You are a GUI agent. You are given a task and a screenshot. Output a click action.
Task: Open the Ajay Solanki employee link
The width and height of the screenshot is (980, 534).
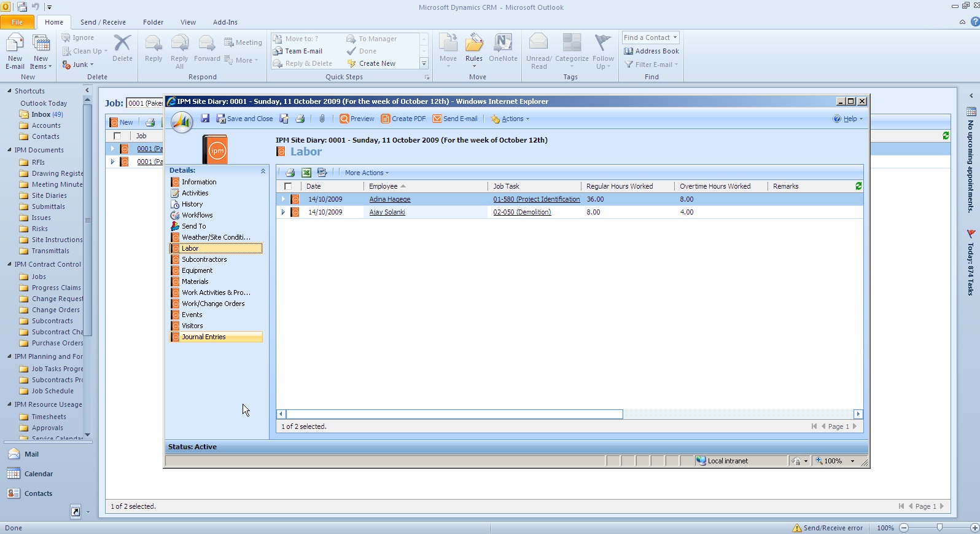pos(387,212)
